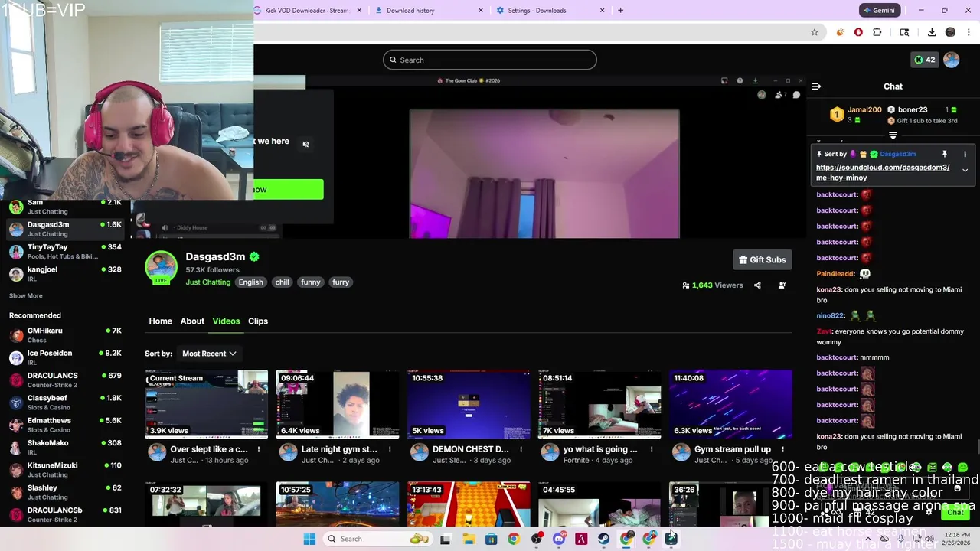Viewport: 980px width, 551px height.
Task: Close the Download history tab
Action: 481,11
